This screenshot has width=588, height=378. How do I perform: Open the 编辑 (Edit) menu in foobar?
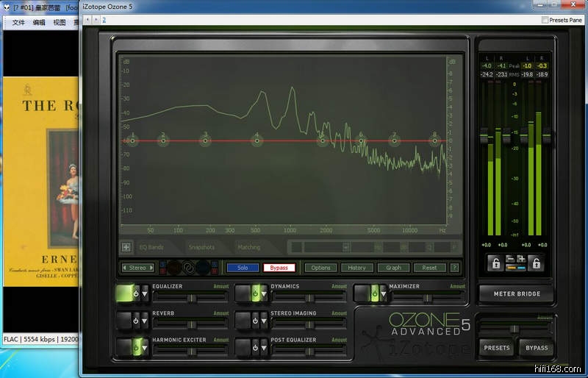[39, 22]
